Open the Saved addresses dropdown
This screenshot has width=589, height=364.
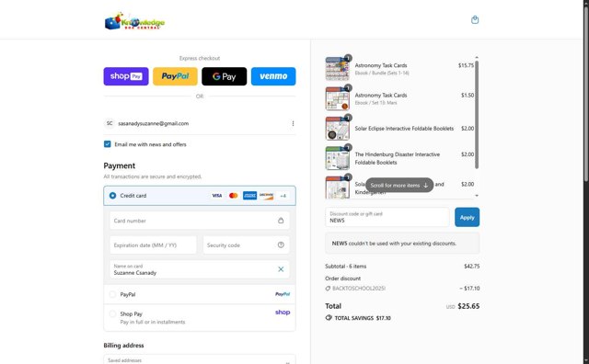coord(200,359)
